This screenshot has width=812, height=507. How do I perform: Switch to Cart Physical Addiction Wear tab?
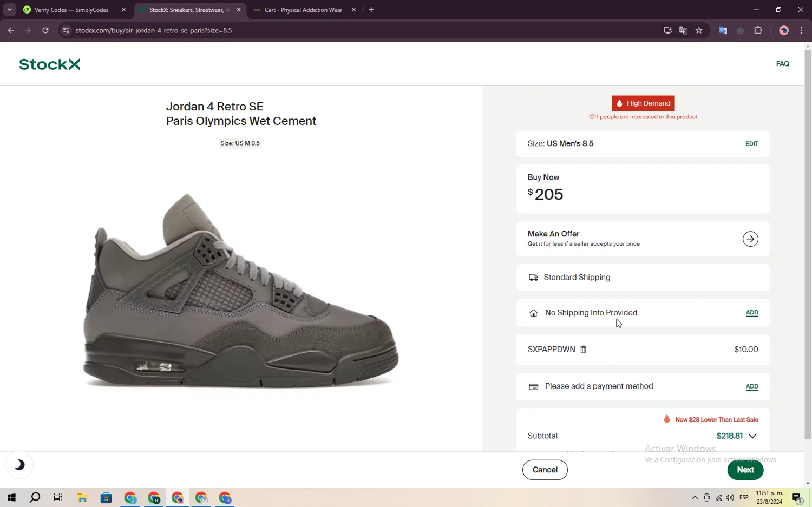(303, 10)
